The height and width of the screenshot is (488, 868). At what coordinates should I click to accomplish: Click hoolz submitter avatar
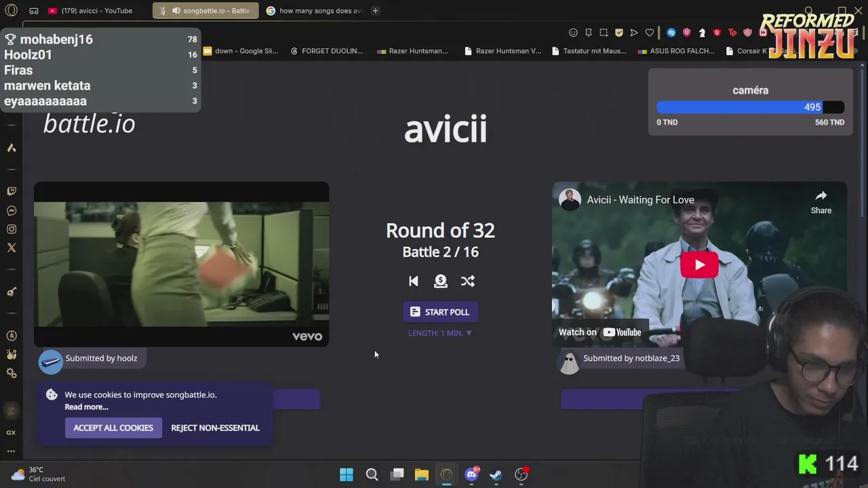coord(51,363)
